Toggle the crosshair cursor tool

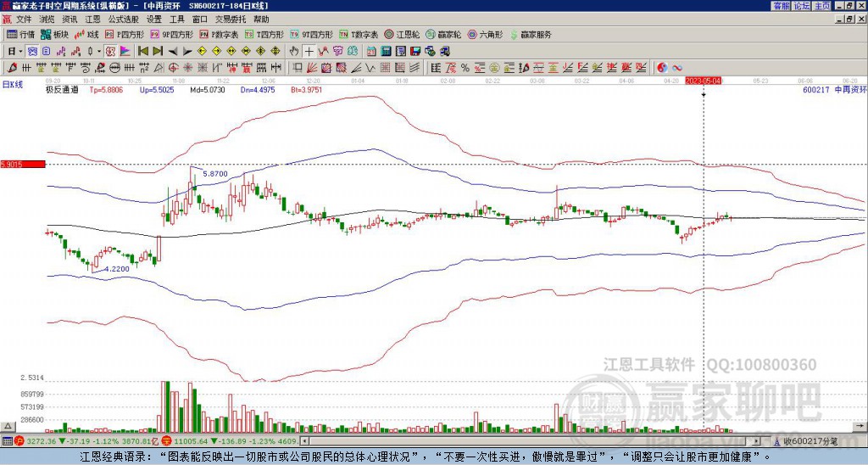pyautogui.click(x=309, y=52)
